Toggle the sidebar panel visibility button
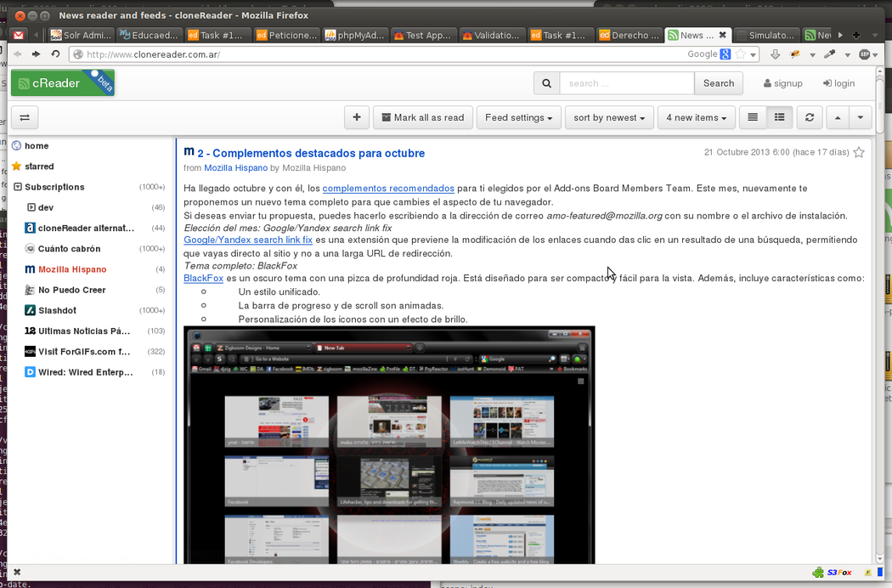Image resolution: width=892 pixels, height=588 pixels. tap(25, 117)
